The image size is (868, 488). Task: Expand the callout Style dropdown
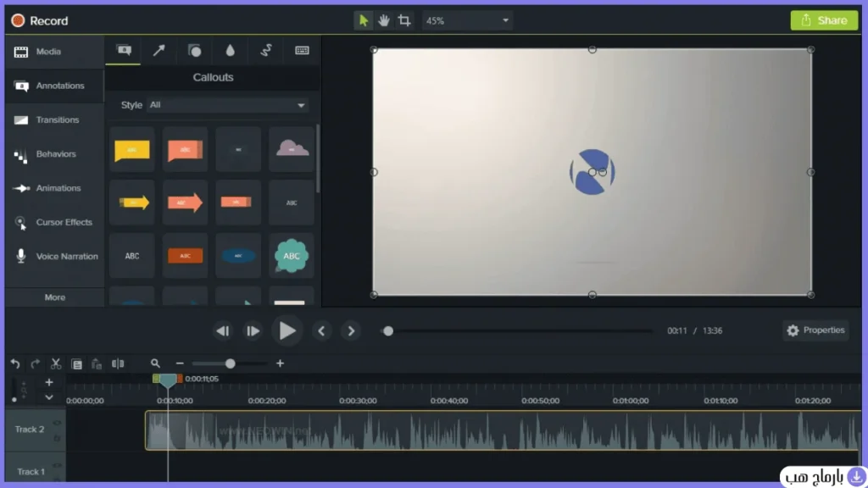[227, 104]
